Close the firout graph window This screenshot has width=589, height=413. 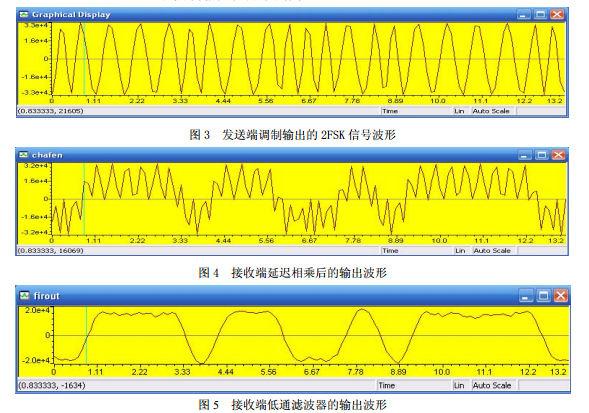[561, 296]
